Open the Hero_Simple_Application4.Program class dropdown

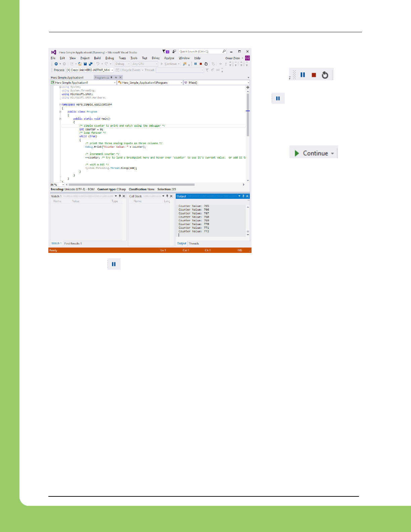click(x=150, y=83)
